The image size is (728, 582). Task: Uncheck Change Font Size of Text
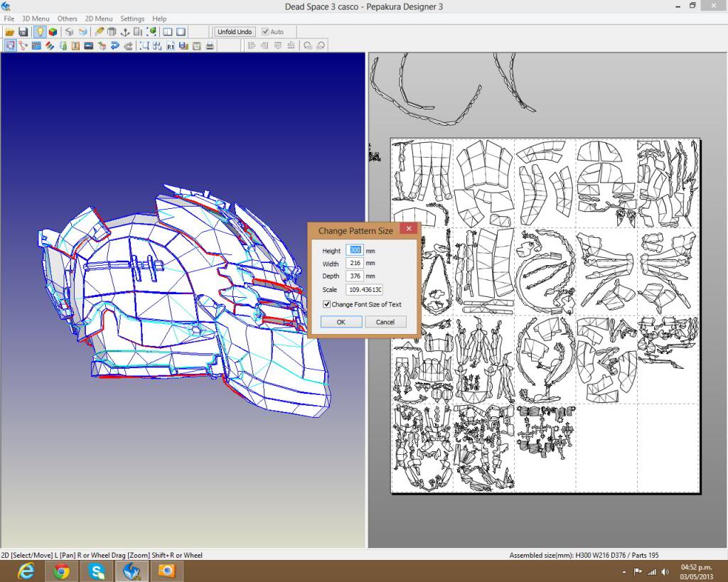click(327, 304)
